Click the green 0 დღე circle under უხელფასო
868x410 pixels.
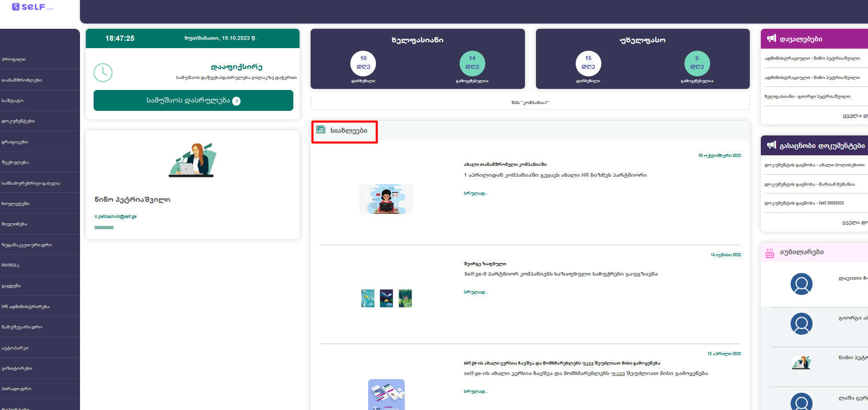pyautogui.click(x=697, y=64)
